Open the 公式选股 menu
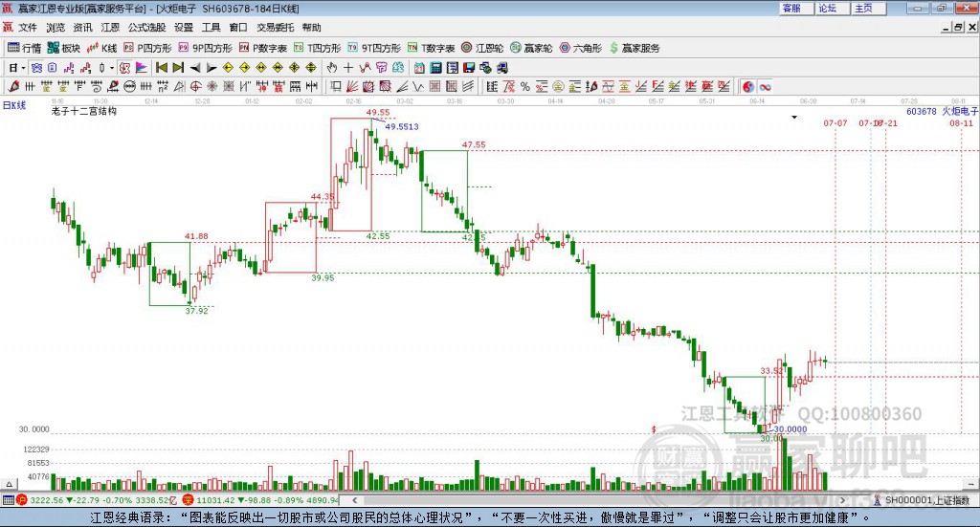The width and height of the screenshot is (980, 527). (146, 28)
